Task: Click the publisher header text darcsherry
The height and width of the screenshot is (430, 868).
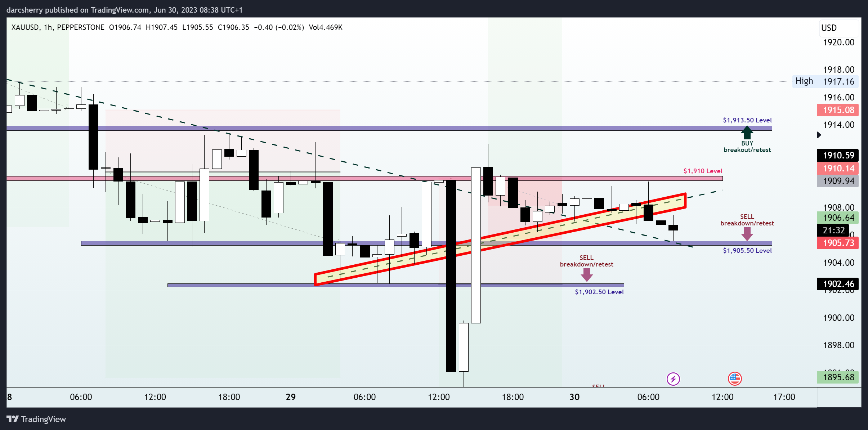Action: (x=24, y=10)
